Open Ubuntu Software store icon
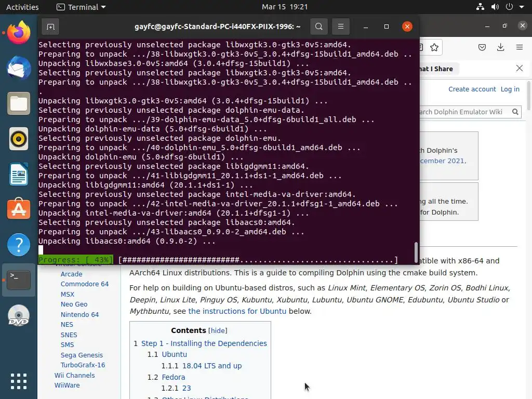Viewport: 532px width, 399px height. pos(19,209)
